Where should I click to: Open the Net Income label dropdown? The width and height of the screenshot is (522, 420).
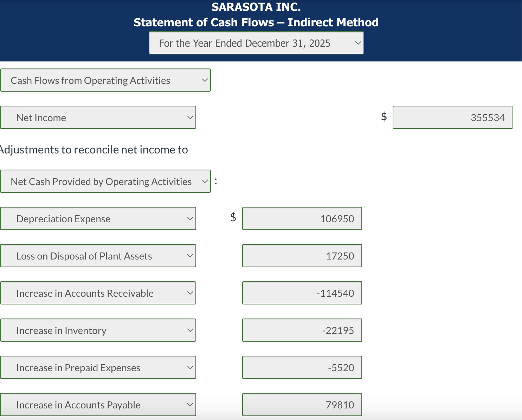click(x=98, y=117)
